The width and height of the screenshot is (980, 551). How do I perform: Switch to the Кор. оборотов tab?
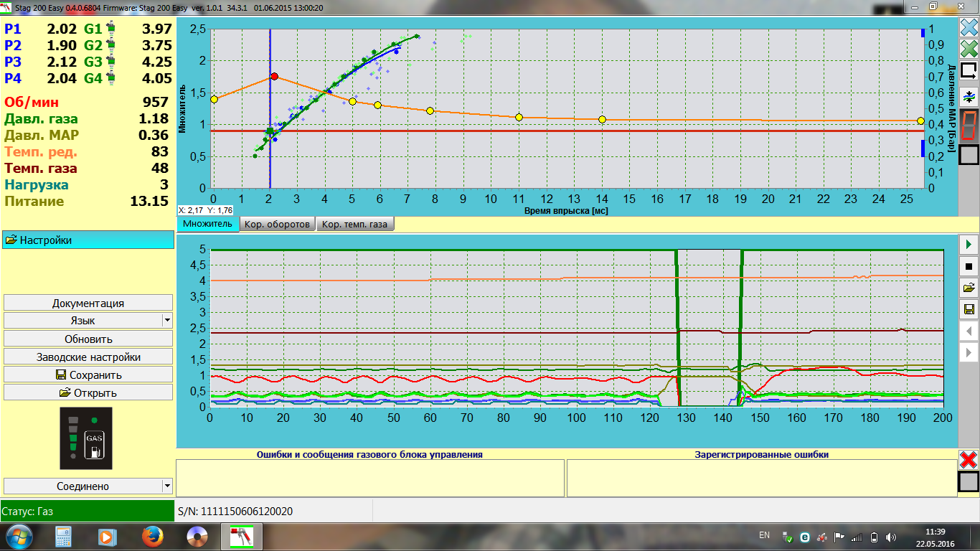(278, 225)
